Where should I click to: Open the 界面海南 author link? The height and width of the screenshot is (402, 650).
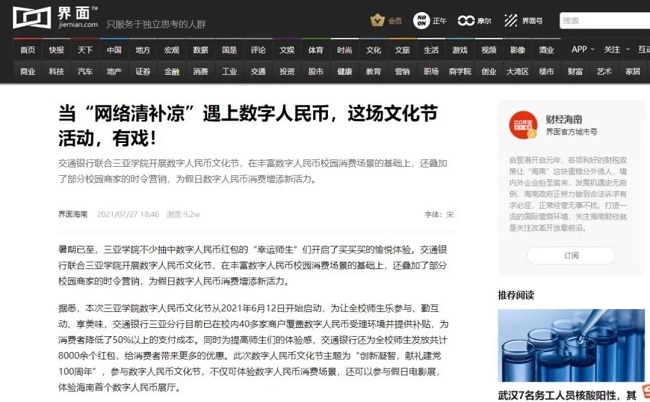(x=73, y=214)
